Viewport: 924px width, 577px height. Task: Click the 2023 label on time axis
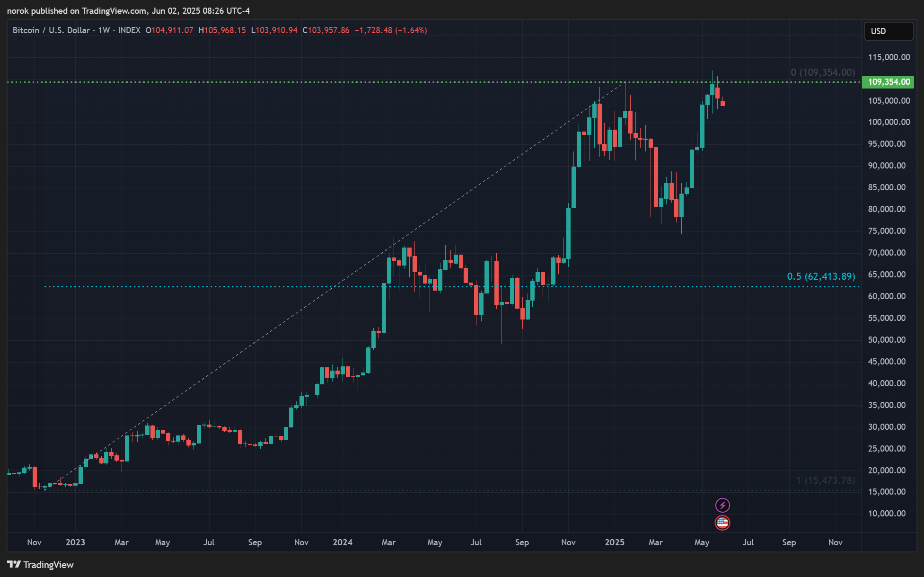75,542
